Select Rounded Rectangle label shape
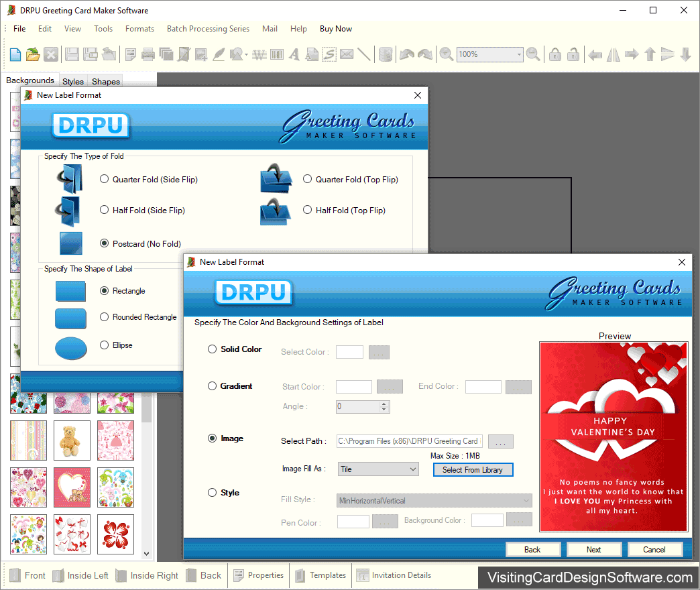 click(105, 317)
